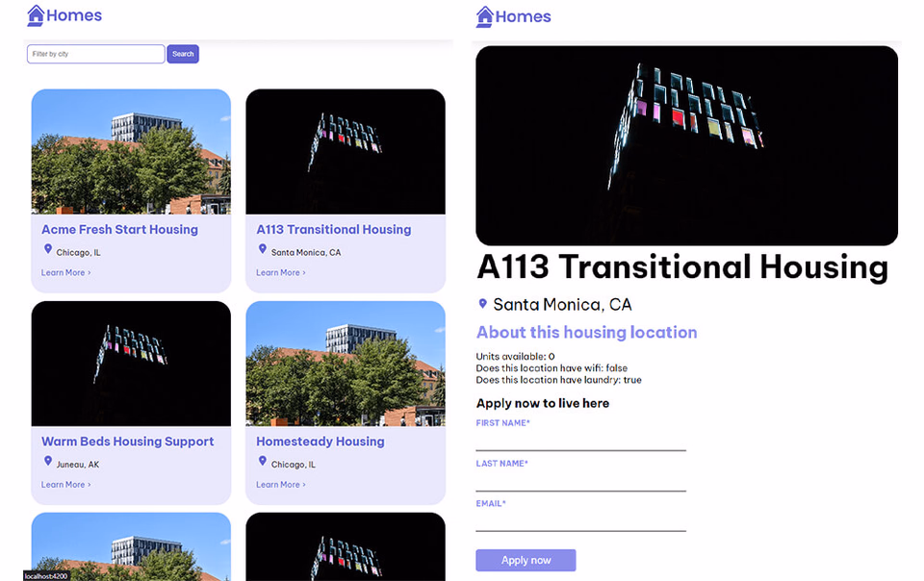Click the Homes house logo in left listing page
The image size is (924, 581).
pyautogui.click(x=64, y=15)
